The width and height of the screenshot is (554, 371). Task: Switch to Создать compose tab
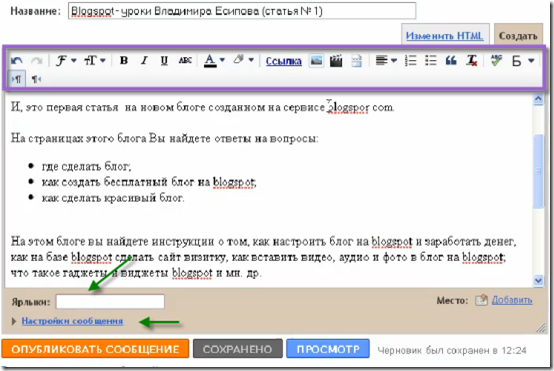[518, 36]
